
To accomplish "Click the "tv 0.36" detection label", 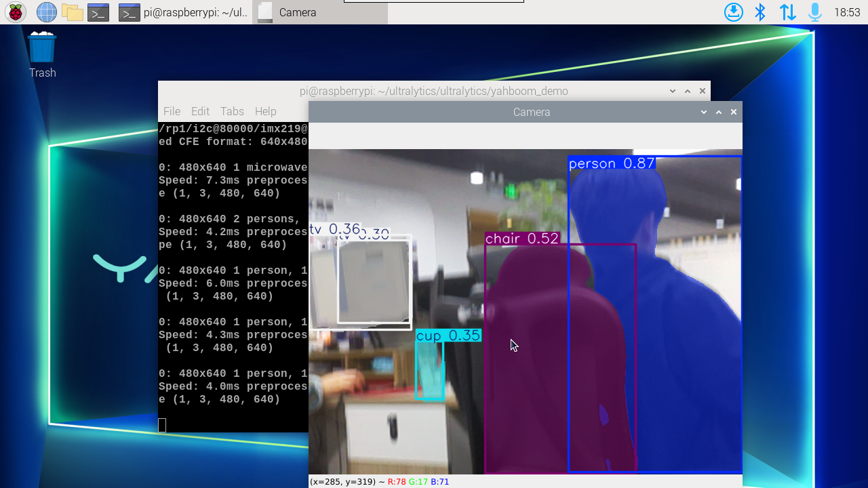I will [x=335, y=230].
